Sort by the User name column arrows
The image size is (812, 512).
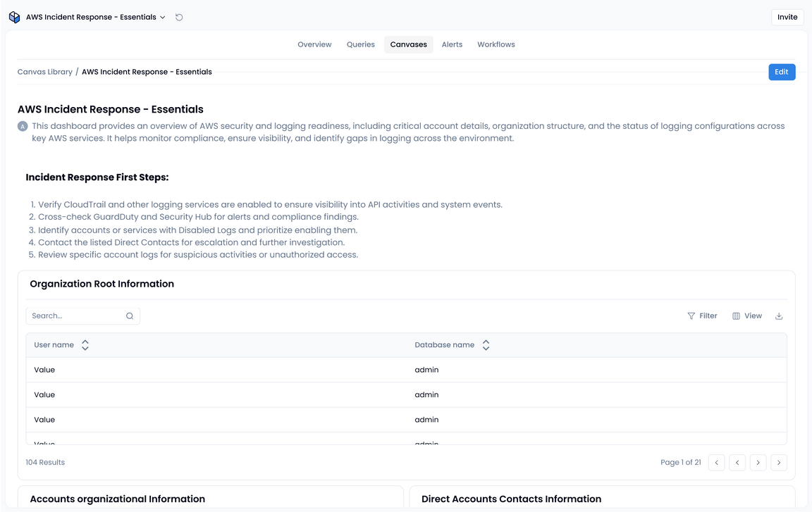click(85, 345)
